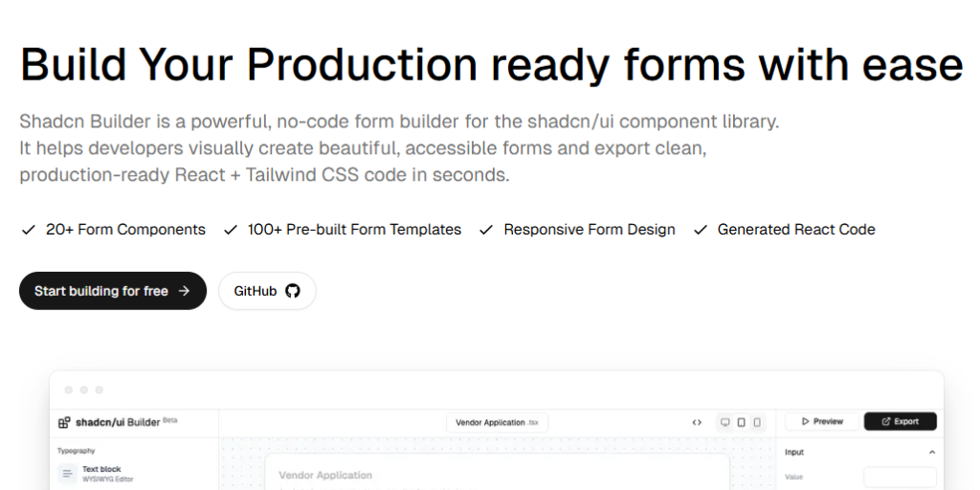This screenshot has width=980, height=490.
Task: Click the 'Vendor Application' form heading
Action: point(325,475)
